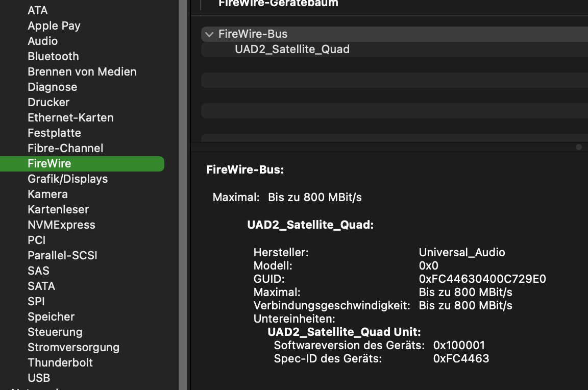Viewport: 588px width, 390px height.
Task: Select Kamera in the sidebar
Action: [47, 194]
